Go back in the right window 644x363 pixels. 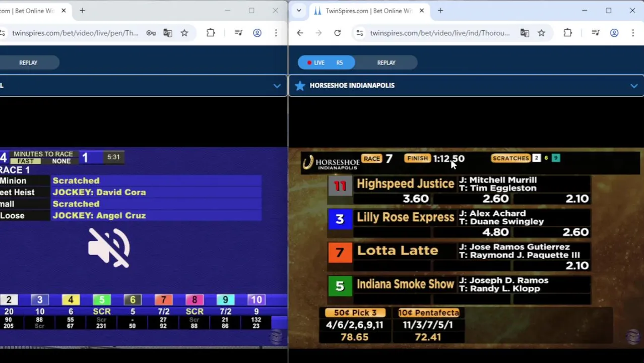[x=300, y=33]
